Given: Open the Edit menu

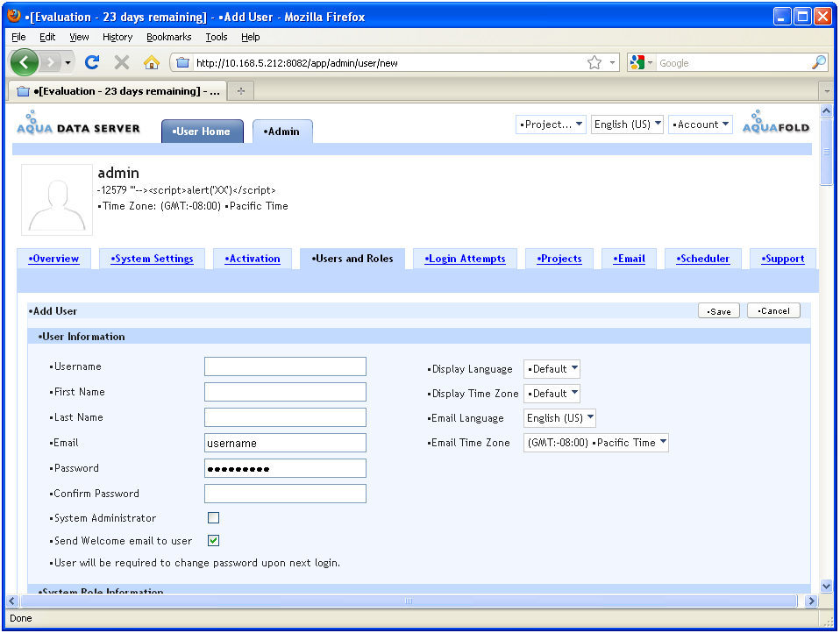Looking at the screenshot, I should pyautogui.click(x=47, y=37).
